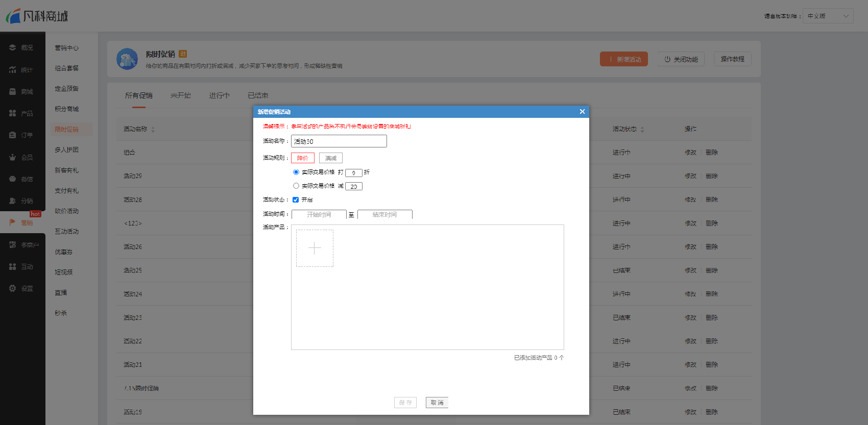Choose the 降价 rule option
The height and width of the screenshot is (425, 868).
coord(303,158)
